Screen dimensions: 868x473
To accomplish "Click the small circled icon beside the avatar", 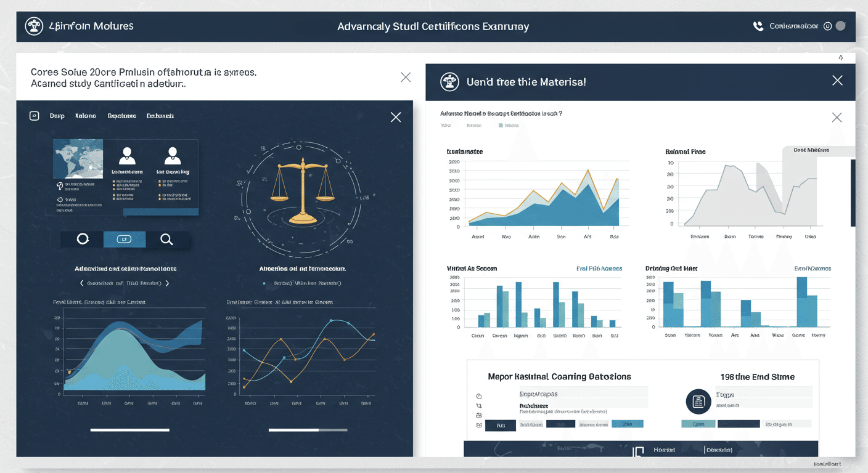I will pyautogui.click(x=827, y=26).
